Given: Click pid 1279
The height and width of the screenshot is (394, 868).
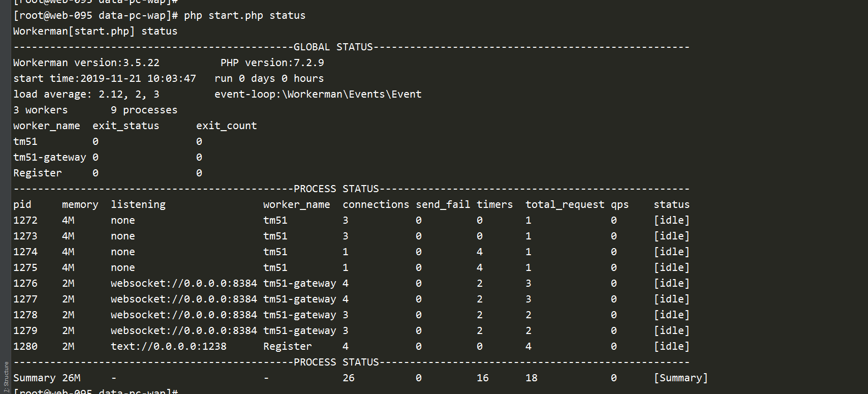Looking at the screenshot, I should tap(25, 330).
